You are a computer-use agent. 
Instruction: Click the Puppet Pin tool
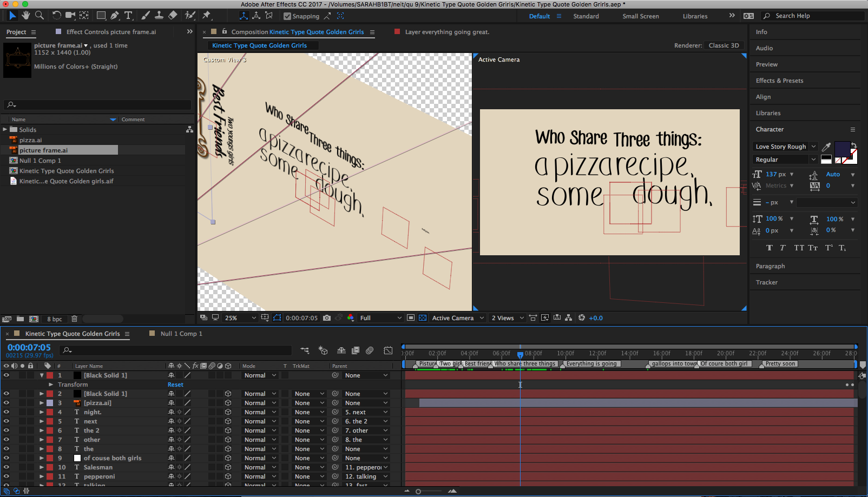click(x=206, y=16)
